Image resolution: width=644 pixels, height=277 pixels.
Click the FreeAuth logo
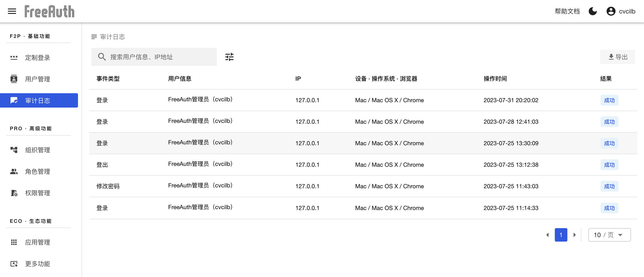pos(49,11)
